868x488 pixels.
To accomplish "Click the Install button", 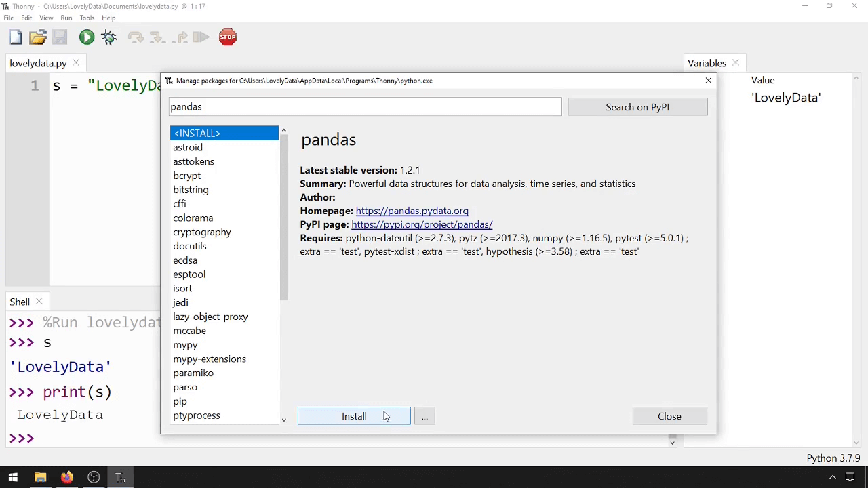I will click(x=354, y=416).
